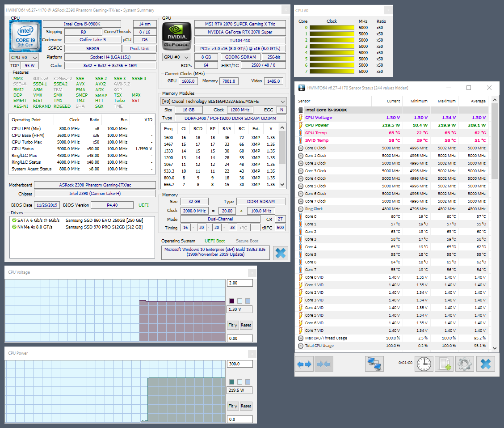Image resolution: width=504 pixels, height=428 pixels.
Task: Click the blue X icon in System Summary
Action: point(281,253)
